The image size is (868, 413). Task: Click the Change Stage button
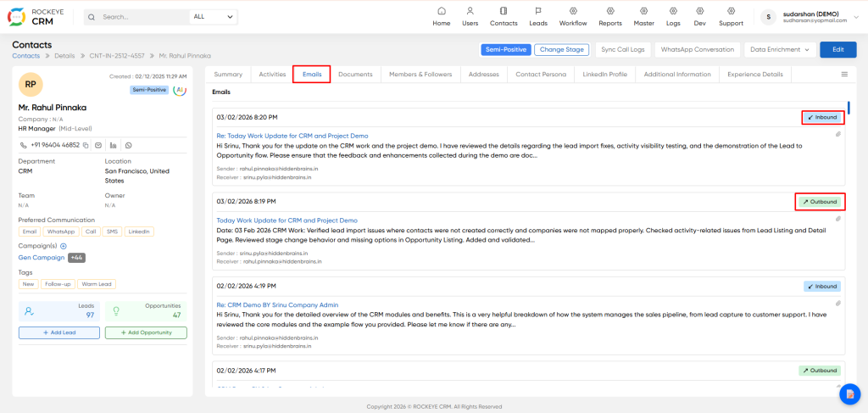tap(561, 49)
